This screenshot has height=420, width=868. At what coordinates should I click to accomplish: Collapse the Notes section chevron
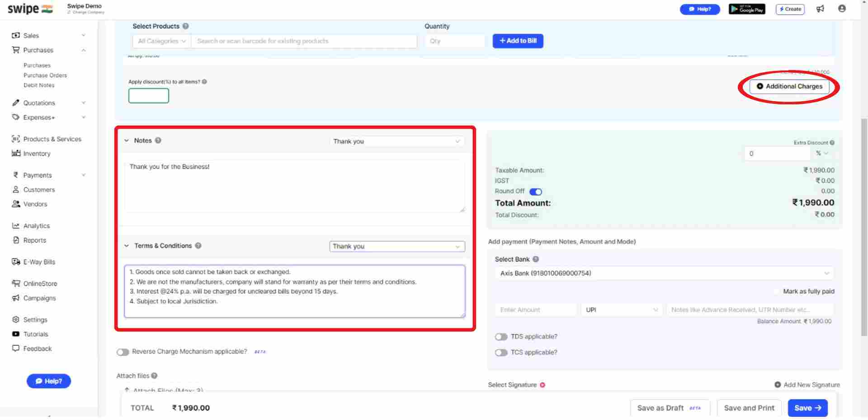pyautogui.click(x=127, y=140)
